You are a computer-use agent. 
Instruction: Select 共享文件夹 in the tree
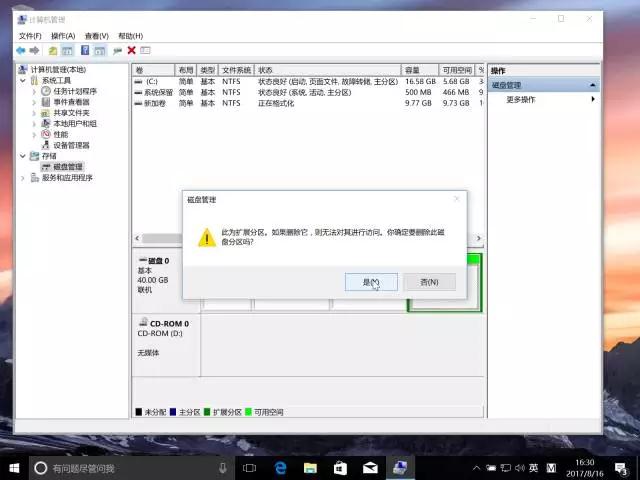(71, 113)
